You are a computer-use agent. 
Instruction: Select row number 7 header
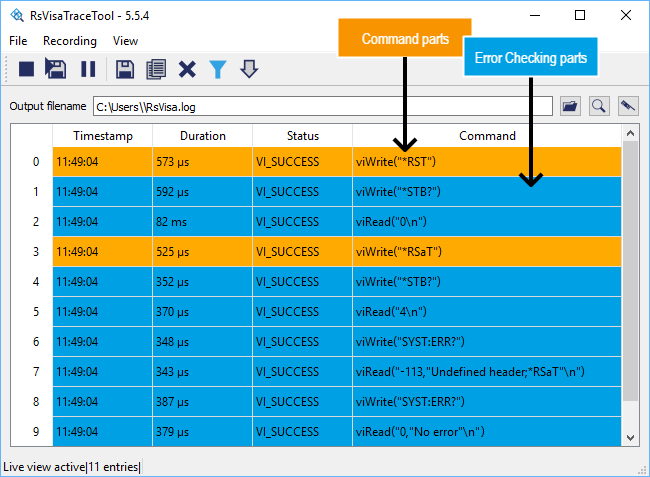[x=32, y=372]
